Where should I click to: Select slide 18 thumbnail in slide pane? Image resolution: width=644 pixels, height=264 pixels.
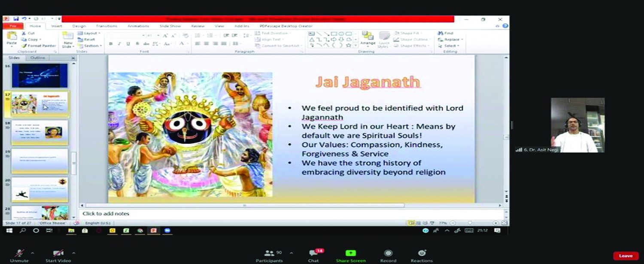pos(39,133)
